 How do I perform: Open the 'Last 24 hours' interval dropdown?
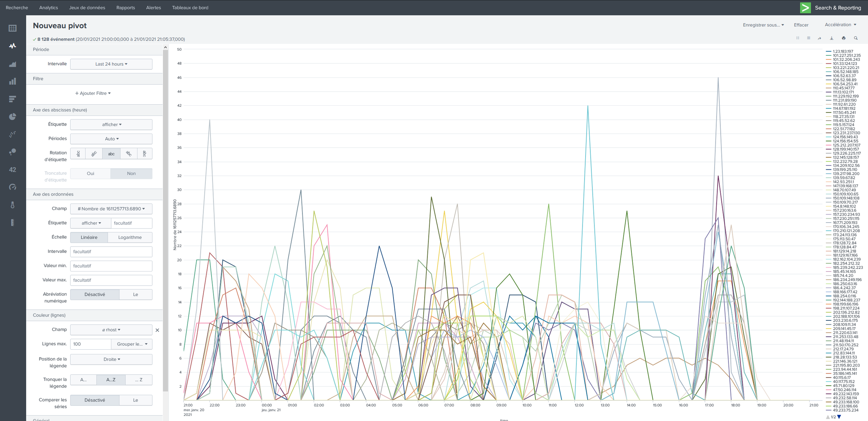click(111, 64)
